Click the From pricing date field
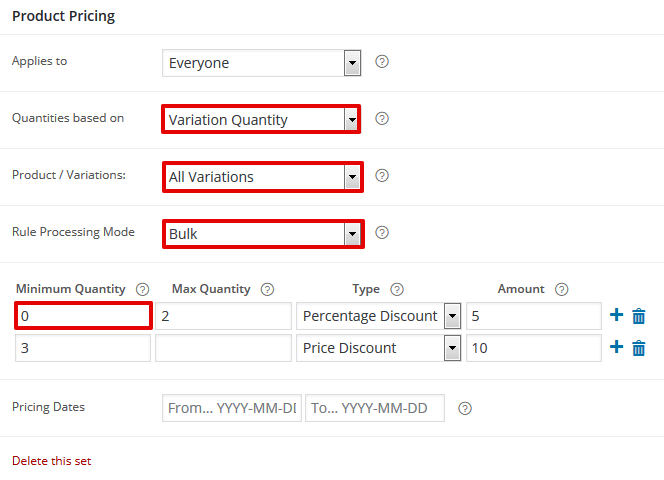The width and height of the screenshot is (664, 480). (232, 408)
